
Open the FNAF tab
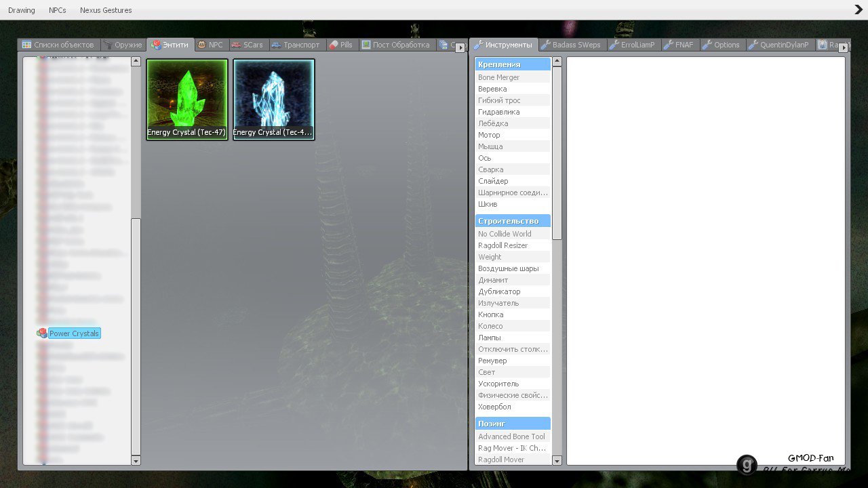pyautogui.click(x=679, y=45)
